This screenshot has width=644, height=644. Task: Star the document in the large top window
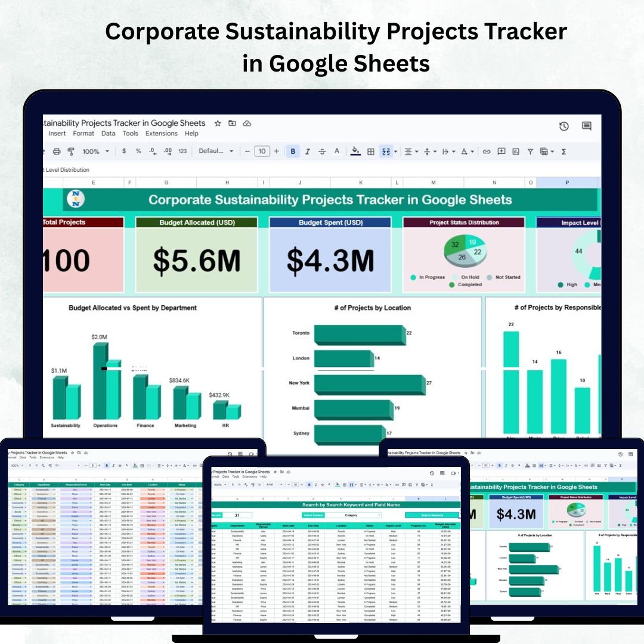tap(218, 123)
